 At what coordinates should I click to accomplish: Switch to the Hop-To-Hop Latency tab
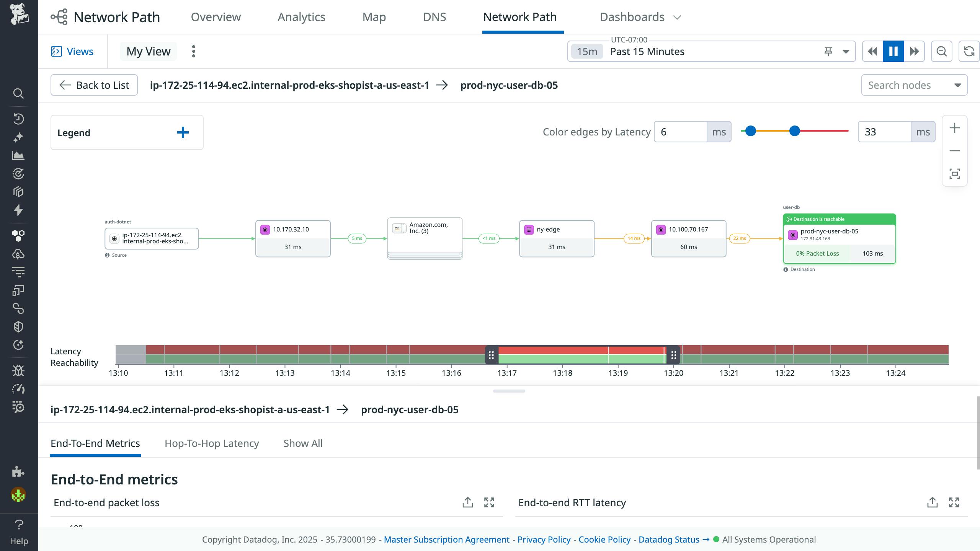212,443
